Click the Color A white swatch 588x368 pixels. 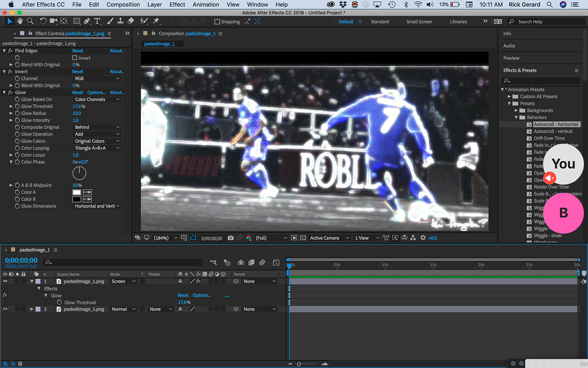[x=77, y=192]
